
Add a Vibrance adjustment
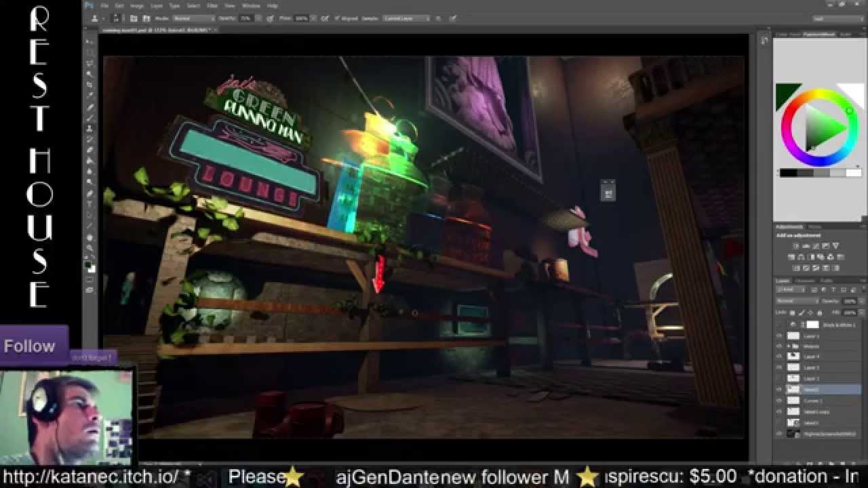pos(836,245)
